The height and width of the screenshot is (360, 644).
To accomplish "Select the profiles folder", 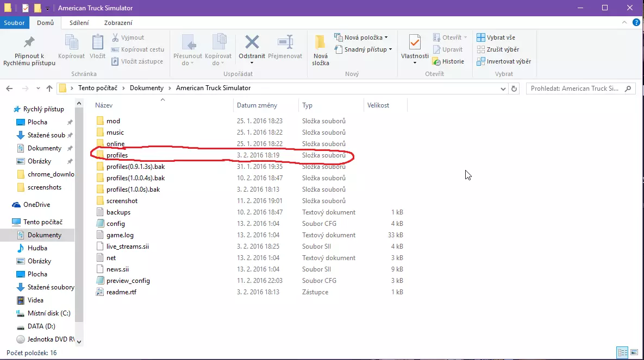I will [x=117, y=155].
